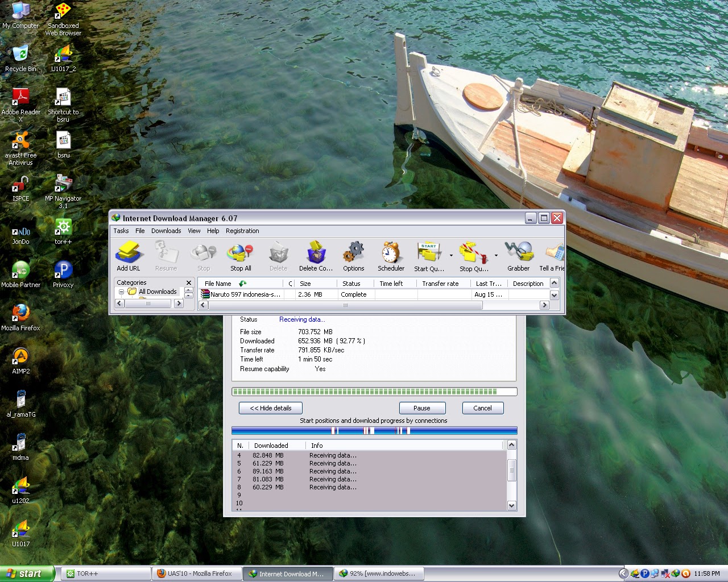The height and width of the screenshot is (582, 728).
Task: Switch to 92% indowebs download taskbar button
Action: click(379, 574)
